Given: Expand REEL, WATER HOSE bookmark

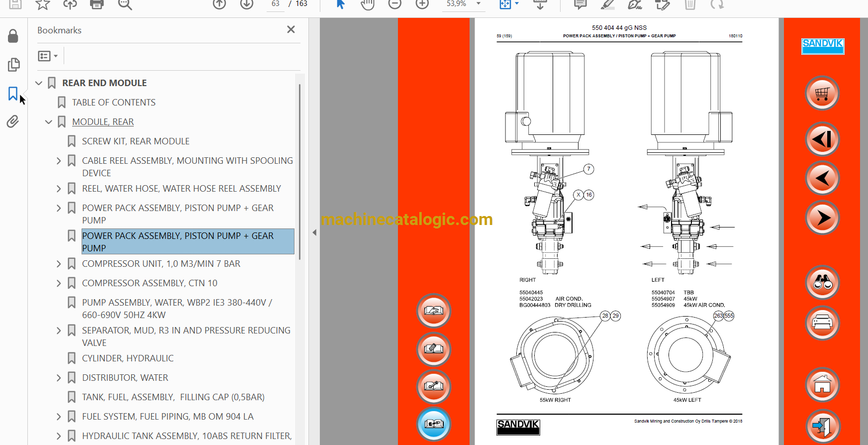Looking at the screenshot, I should (x=59, y=189).
